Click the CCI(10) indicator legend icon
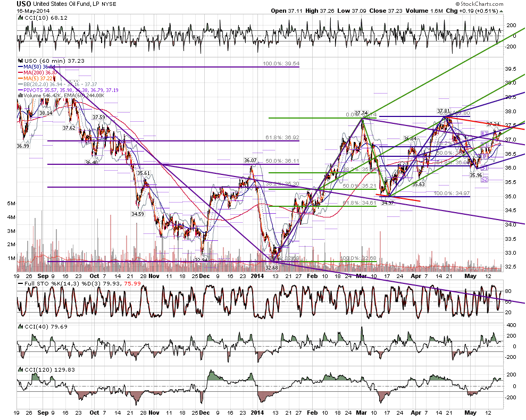Image resolution: width=526 pixels, height=420 pixels. pos(20,18)
